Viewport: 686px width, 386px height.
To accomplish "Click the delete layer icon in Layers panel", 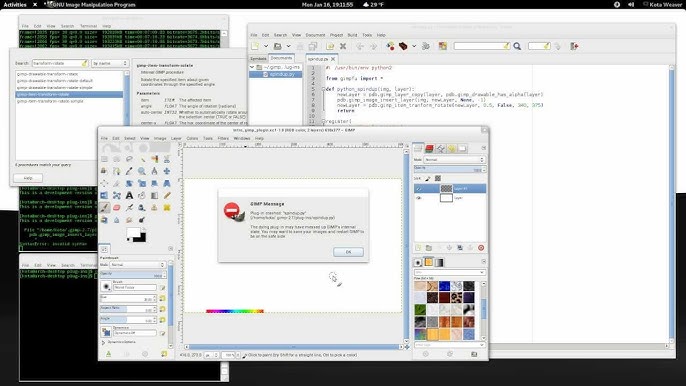I will pos(481,248).
